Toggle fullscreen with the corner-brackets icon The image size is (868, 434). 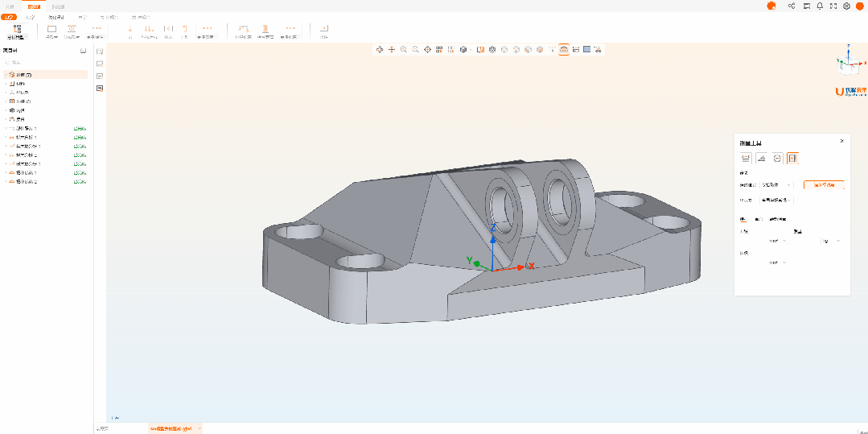pyautogui.click(x=833, y=6)
